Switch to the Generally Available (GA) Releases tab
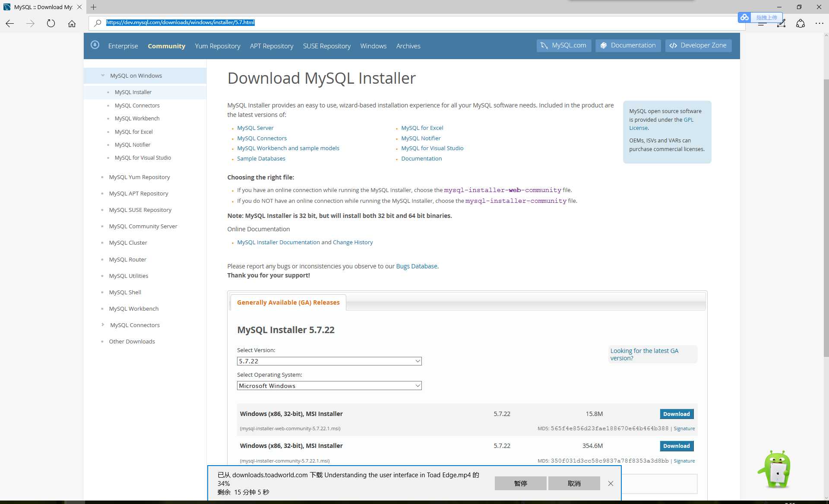Image resolution: width=829 pixels, height=504 pixels. [x=288, y=302]
